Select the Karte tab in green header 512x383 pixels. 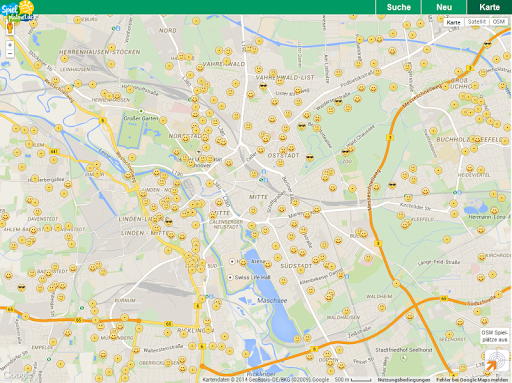(489, 7)
